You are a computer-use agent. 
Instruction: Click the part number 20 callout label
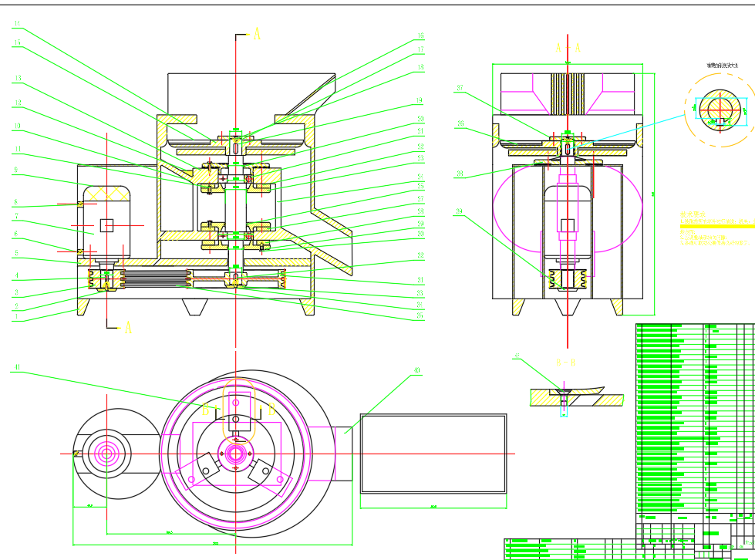coord(420,119)
